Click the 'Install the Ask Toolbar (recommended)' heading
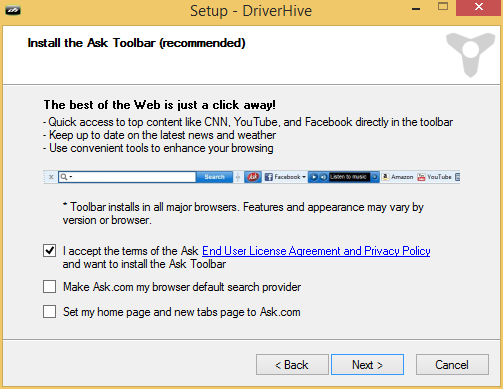Screen dimensions: 503x389 point(136,43)
